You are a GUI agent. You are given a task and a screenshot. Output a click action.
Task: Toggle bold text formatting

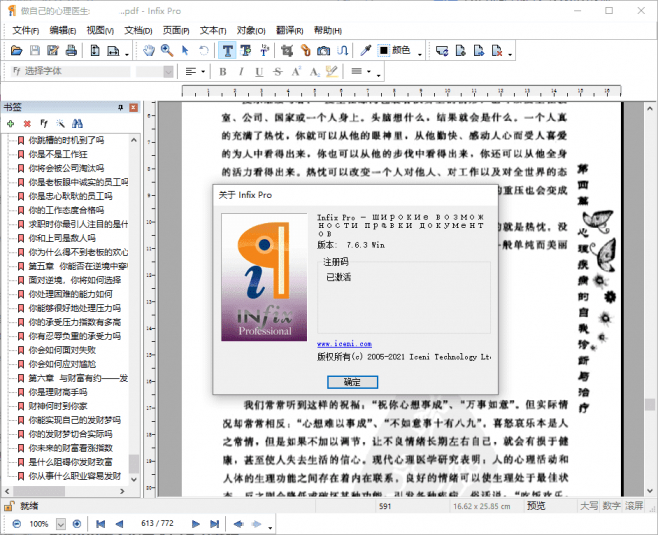tap(223, 72)
